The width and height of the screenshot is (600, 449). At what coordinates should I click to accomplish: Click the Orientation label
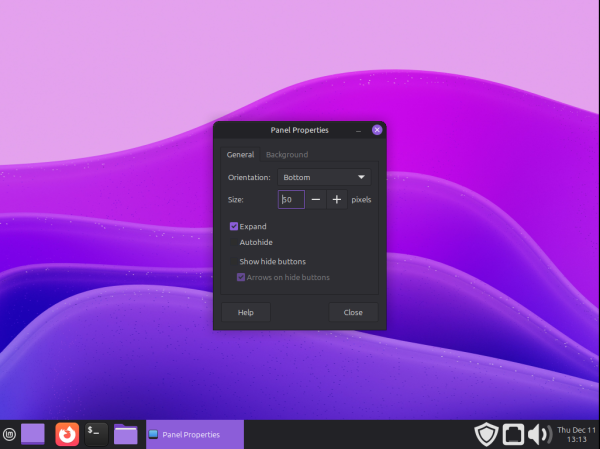tap(249, 177)
